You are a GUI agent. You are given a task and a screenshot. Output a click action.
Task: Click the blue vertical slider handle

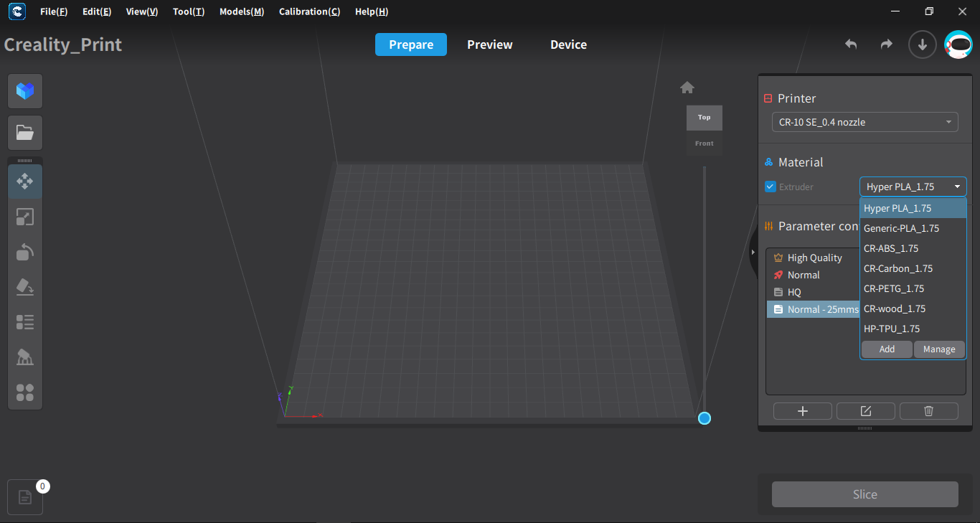pyautogui.click(x=705, y=418)
